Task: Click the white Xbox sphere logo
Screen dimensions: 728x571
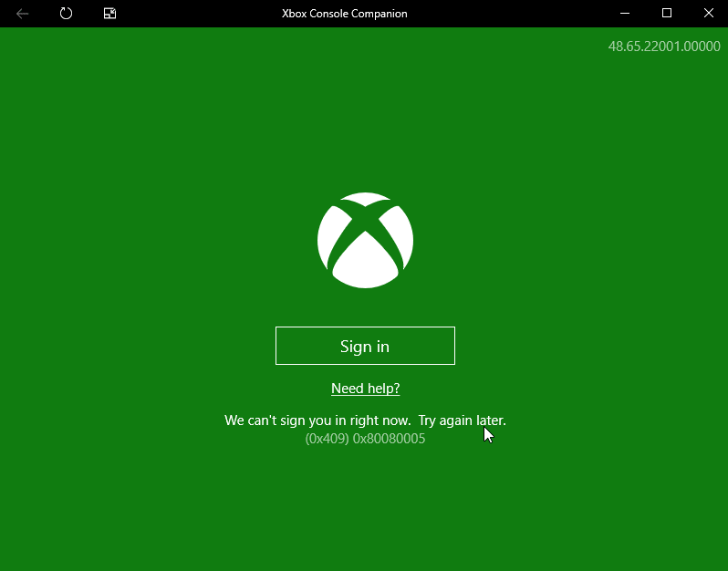Action: (x=366, y=241)
